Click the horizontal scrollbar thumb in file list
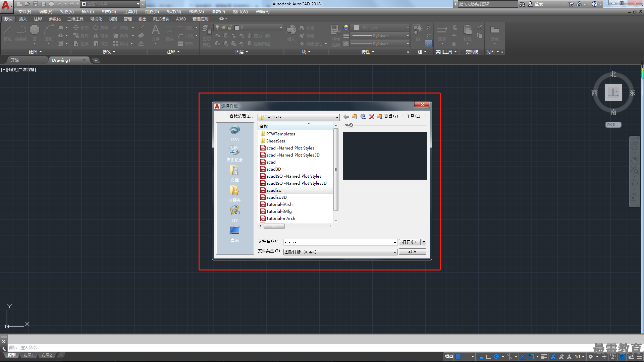 [x=274, y=226]
